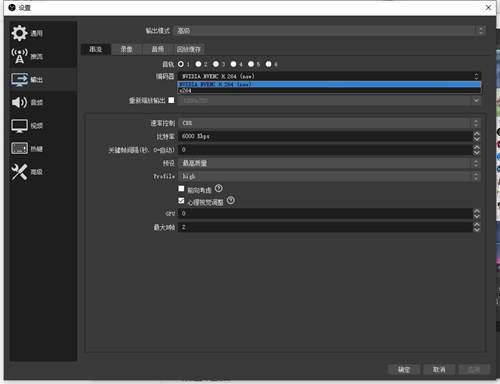500x384 pixels.
Task: Select audio track 2 radio button
Action: coord(198,64)
